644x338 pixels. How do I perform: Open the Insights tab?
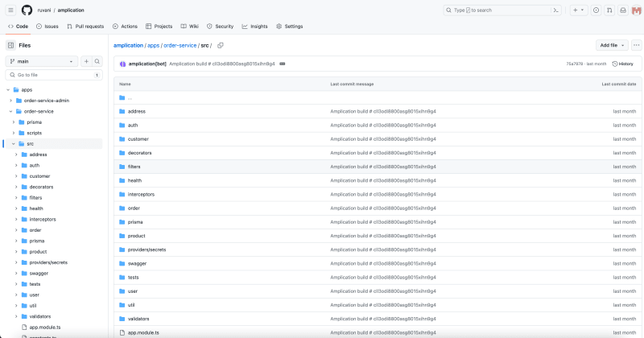click(254, 27)
